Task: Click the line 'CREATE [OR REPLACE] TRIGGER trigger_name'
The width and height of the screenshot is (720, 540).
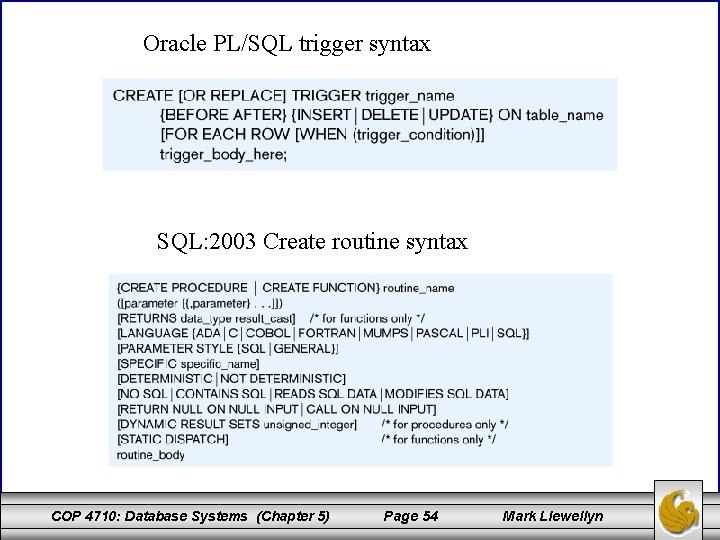Action: click(x=283, y=96)
